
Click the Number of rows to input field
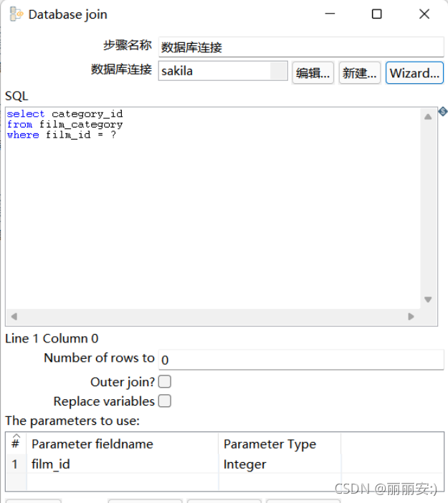coord(301,360)
